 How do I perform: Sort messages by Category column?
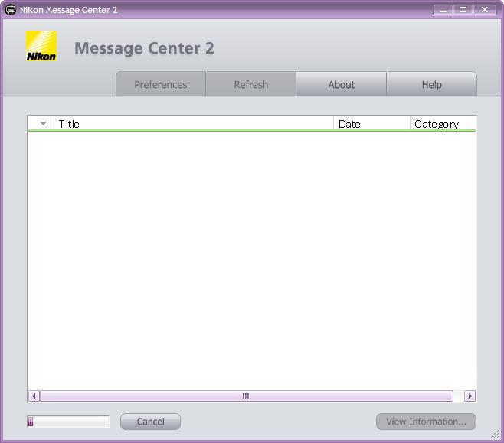click(x=443, y=124)
